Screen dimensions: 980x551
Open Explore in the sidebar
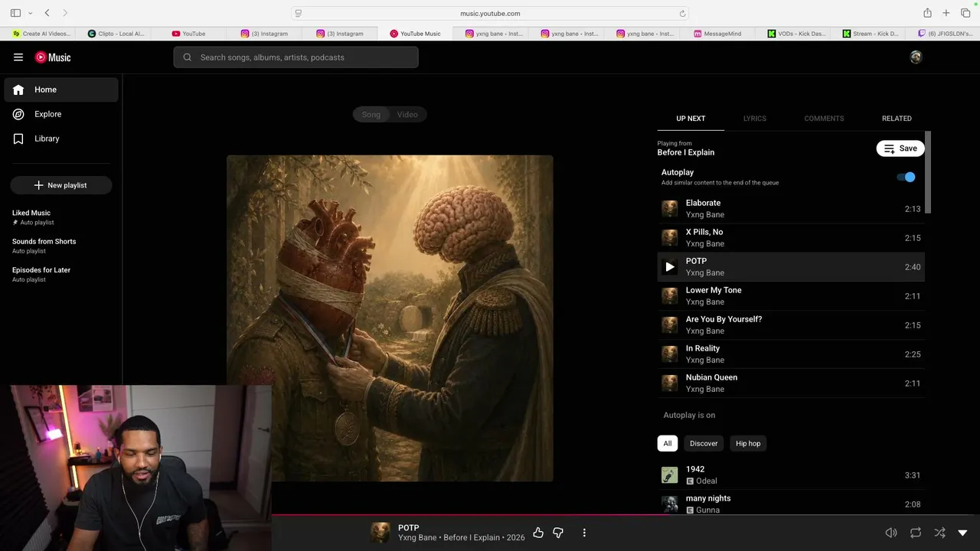[61, 114]
